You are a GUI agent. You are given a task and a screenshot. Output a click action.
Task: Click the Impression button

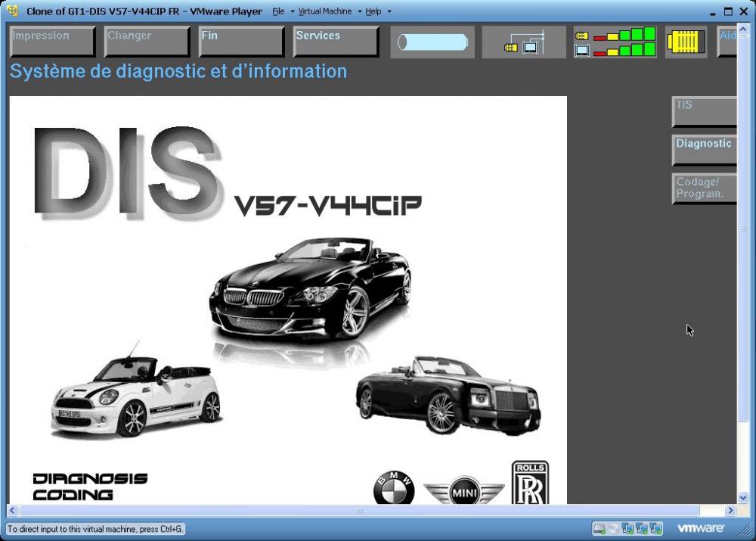coord(53,42)
